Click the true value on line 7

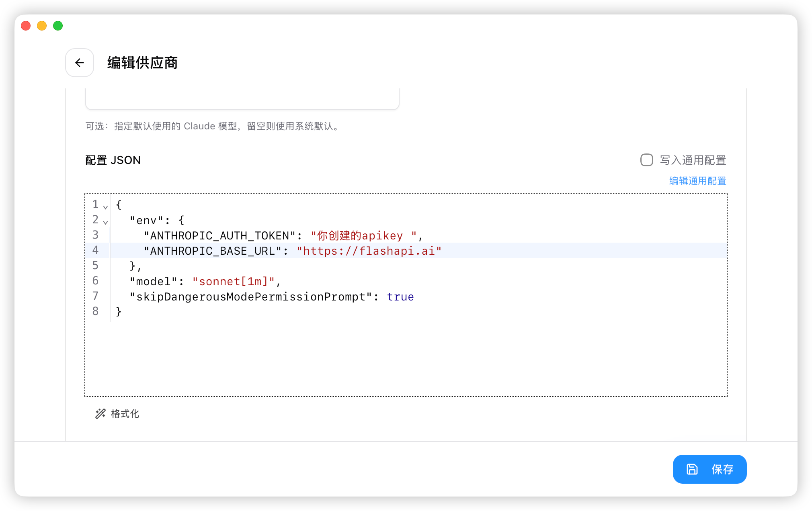[400, 297]
